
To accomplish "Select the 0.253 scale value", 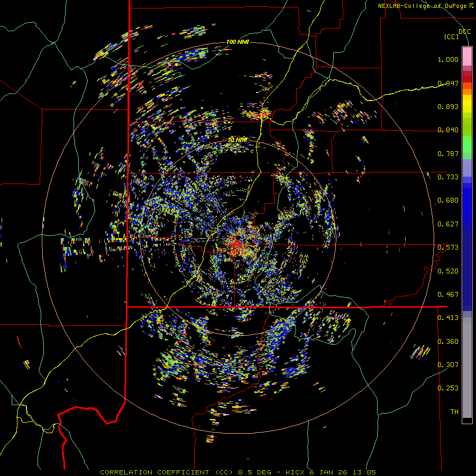I will click(448, 388).
